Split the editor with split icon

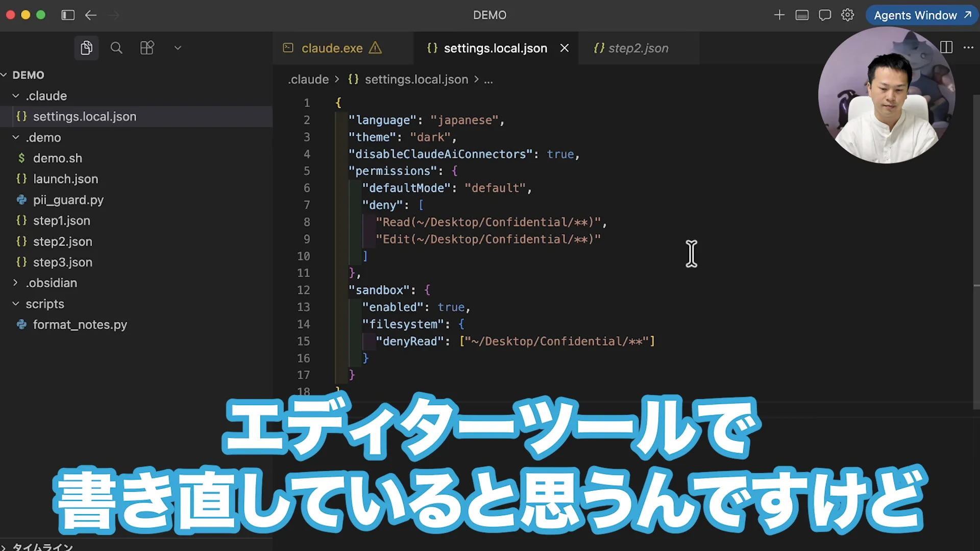pos(946,47)
